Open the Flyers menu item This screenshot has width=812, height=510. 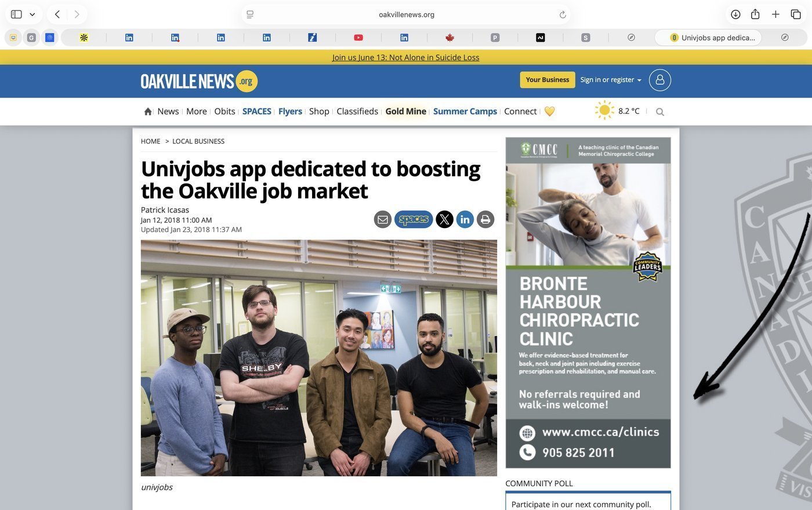click(290, 111)
